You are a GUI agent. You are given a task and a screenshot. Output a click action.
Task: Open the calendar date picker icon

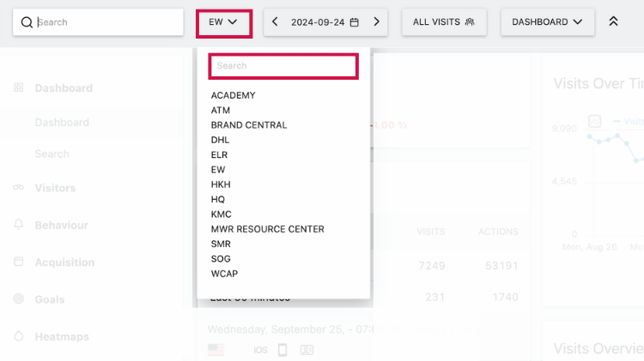354,22
